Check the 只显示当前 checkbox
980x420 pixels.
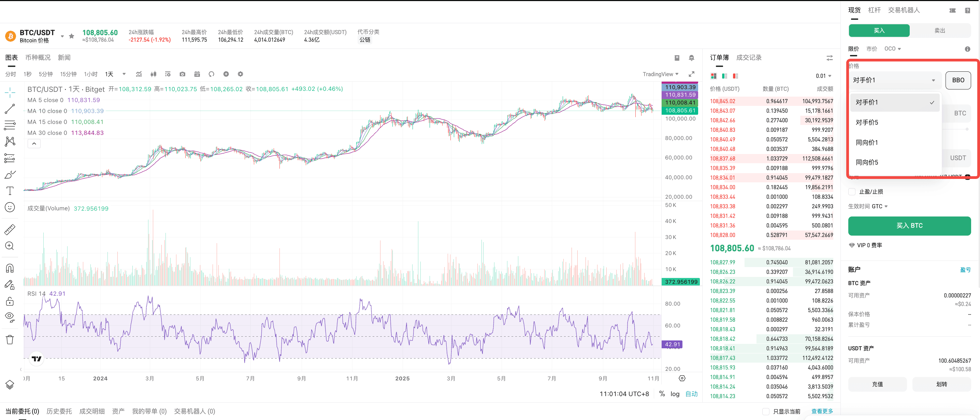(766, 411)
